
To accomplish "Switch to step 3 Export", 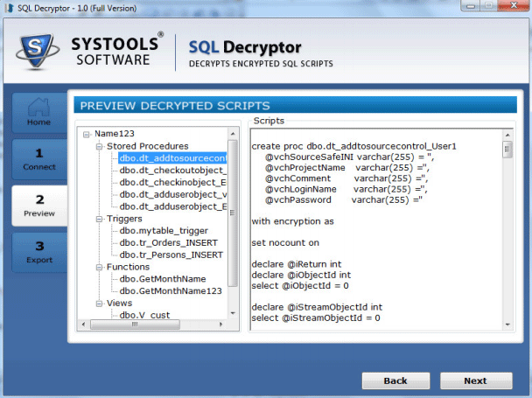I will (39, 252).
